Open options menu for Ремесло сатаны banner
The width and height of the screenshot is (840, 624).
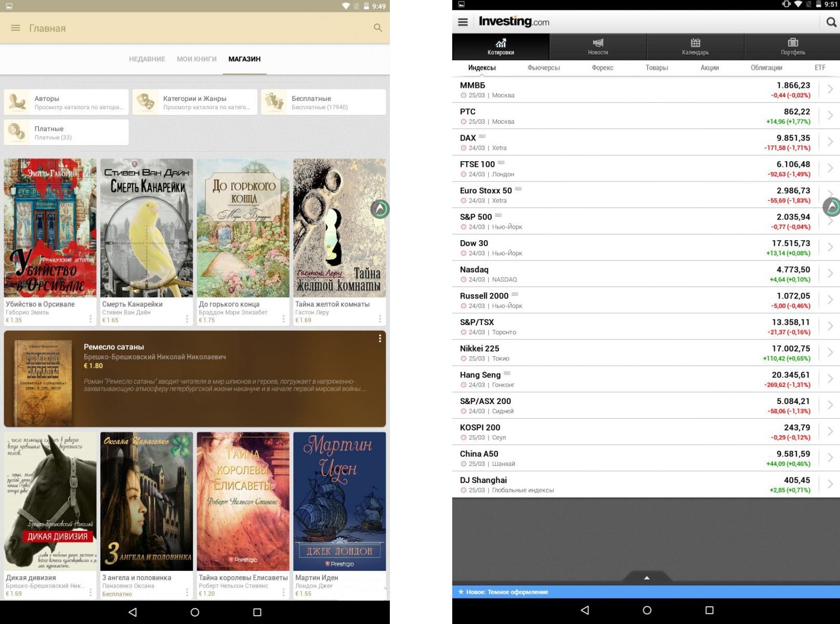coord(380,339)
